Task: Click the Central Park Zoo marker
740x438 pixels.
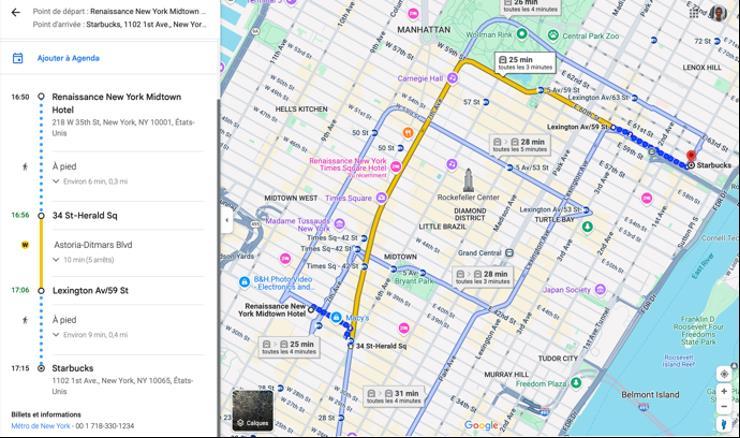Action: tap(553, 35)
